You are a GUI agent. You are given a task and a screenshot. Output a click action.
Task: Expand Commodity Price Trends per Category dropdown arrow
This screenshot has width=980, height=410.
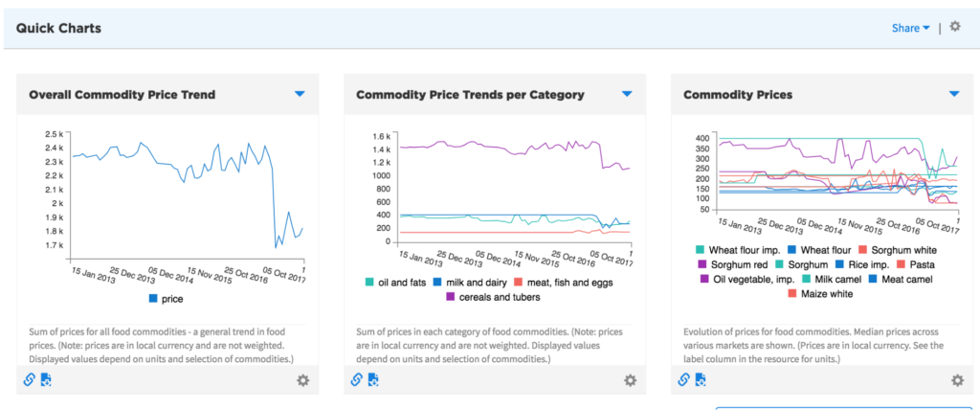coord(627,94)
